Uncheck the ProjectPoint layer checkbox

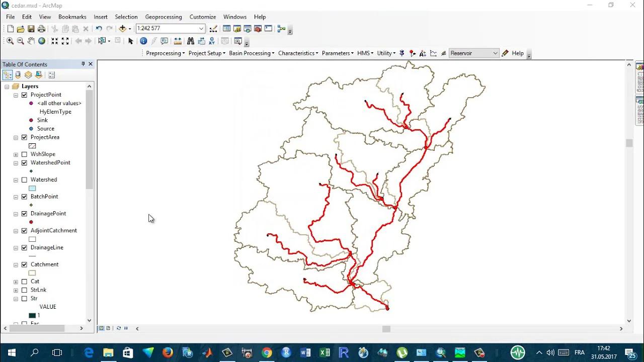tap(24, 95)
